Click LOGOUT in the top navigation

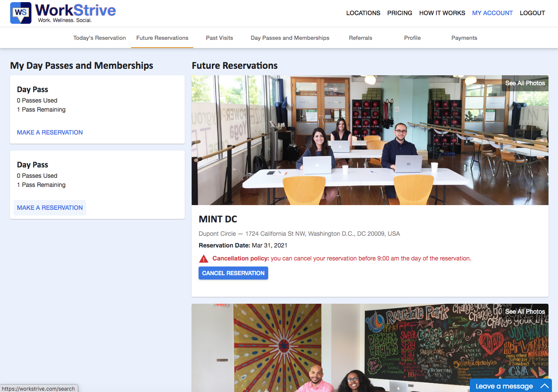(x=532, y=13)
